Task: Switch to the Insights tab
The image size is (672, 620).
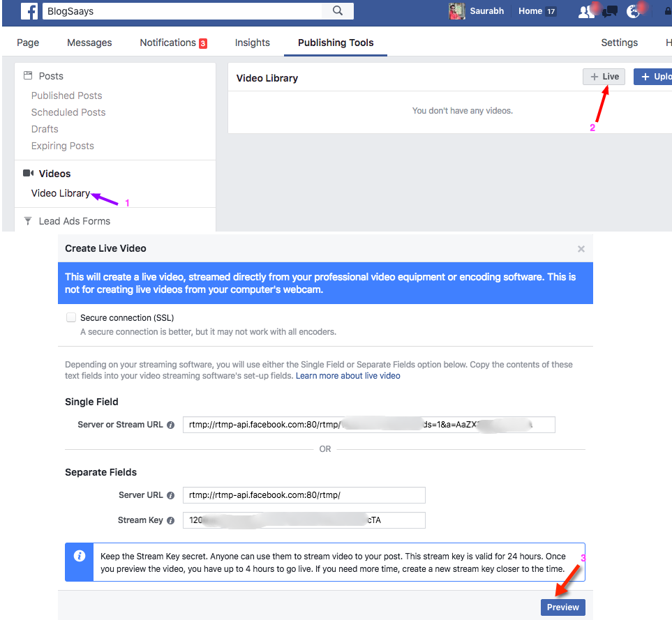Action: (x=253, y=43)
